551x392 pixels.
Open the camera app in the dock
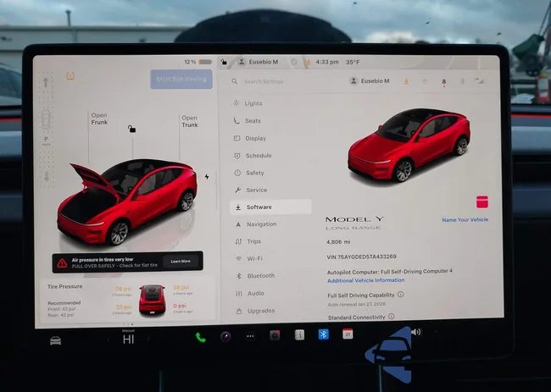[x=275, y=335]
